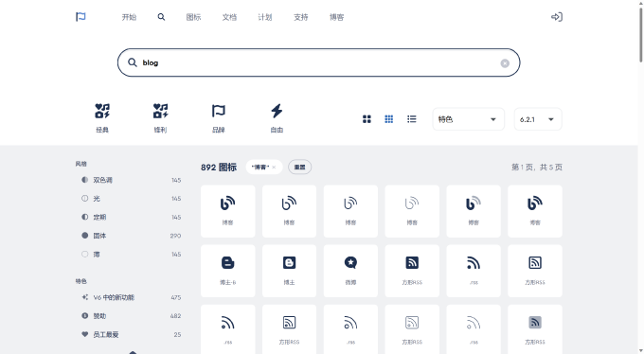The width and height of the screenshot is (644, 354).
Task: Remove the "博客" search tag chip
Action: [x=274, y=168]
